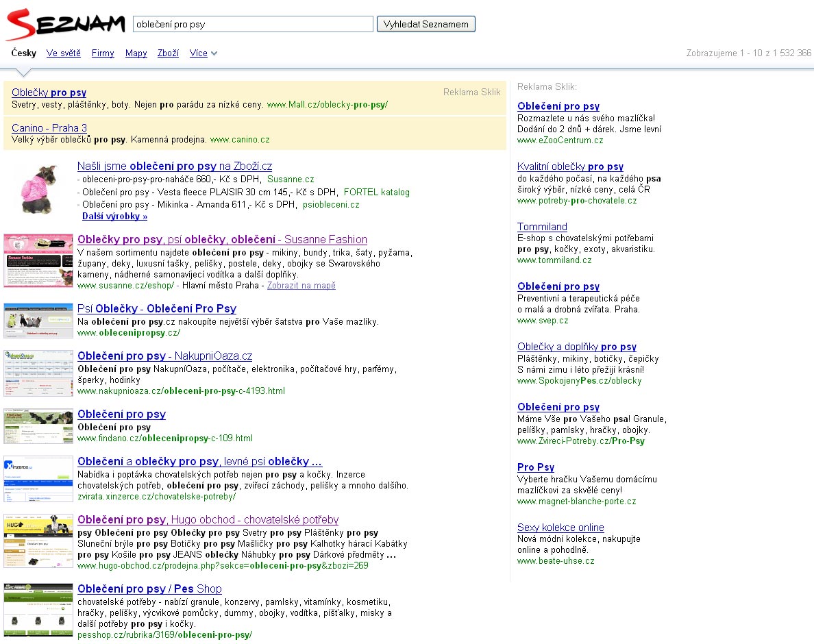The width and height of the screenshot is (814, 644).
Task: Open the 'Tommiland' sidebar ad
Action: coord(542,227)
